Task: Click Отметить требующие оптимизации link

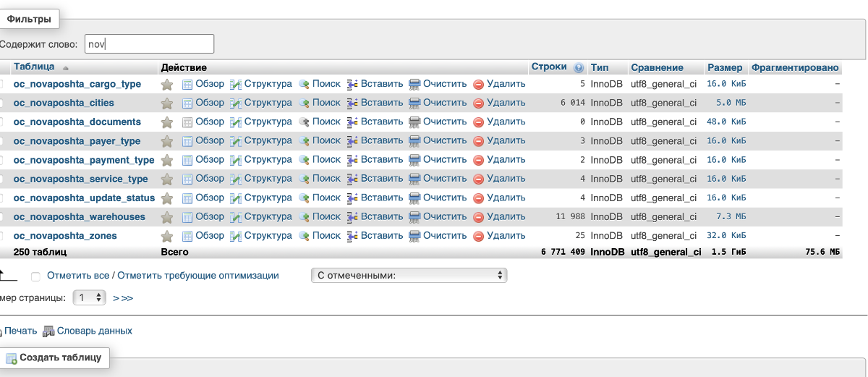Action: coord(198,275)
